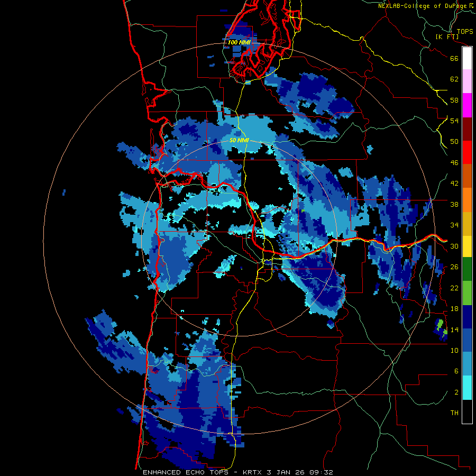Image resolution: width=476 pixels, height=476 pixels.
Task: Click the 3 JAN 26 date text
Action: coord(286,472)
